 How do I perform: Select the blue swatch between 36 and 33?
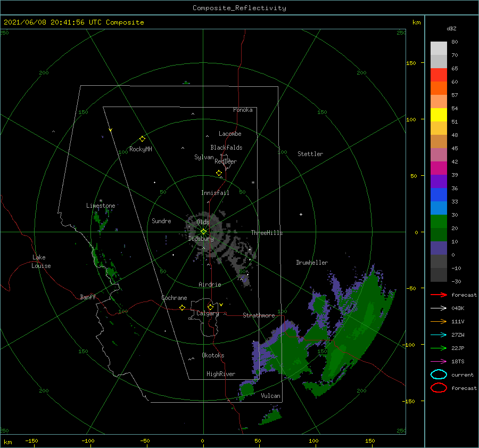pos(439,195)
